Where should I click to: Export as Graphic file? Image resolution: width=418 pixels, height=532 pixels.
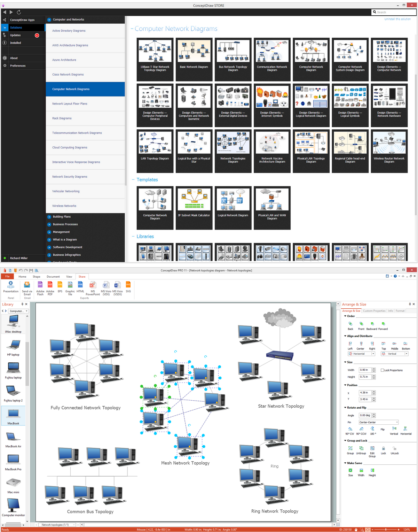(x=70, y=288)
